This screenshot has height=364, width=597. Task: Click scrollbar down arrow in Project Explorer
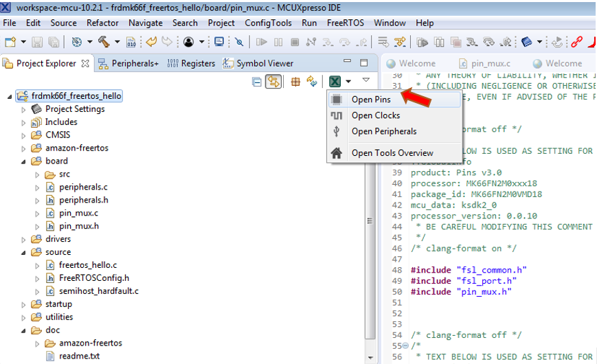coord(370,358)
